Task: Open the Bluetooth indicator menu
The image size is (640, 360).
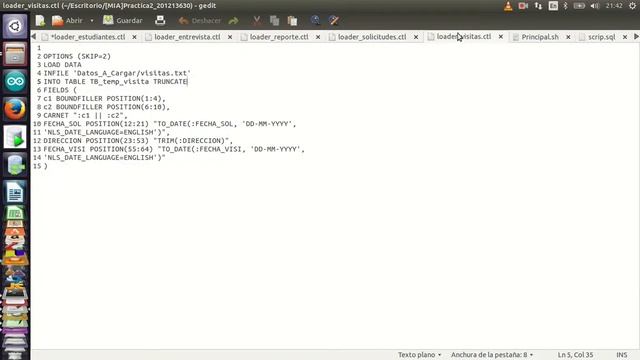Action: (x=566, y=6)
